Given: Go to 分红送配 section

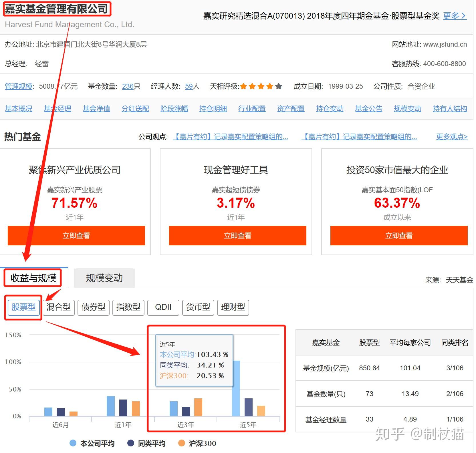Looking at the screenshot, I should click(x=135, y=109).
